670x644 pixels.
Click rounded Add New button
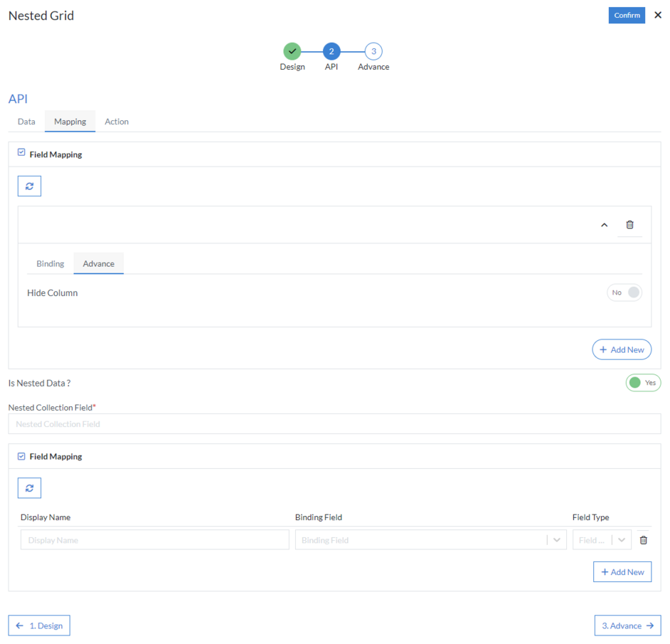pos(622,349)
